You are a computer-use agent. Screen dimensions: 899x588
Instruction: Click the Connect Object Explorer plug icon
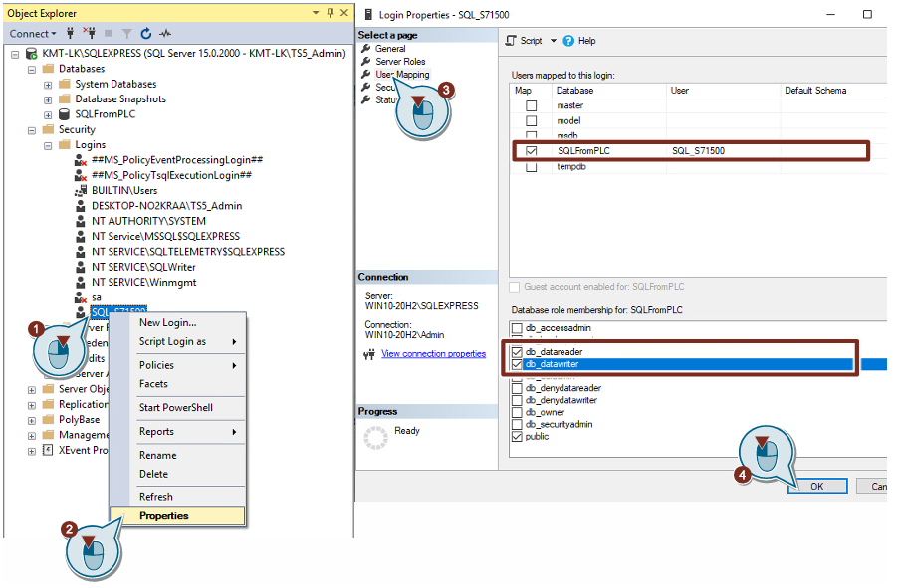point(71,34)
